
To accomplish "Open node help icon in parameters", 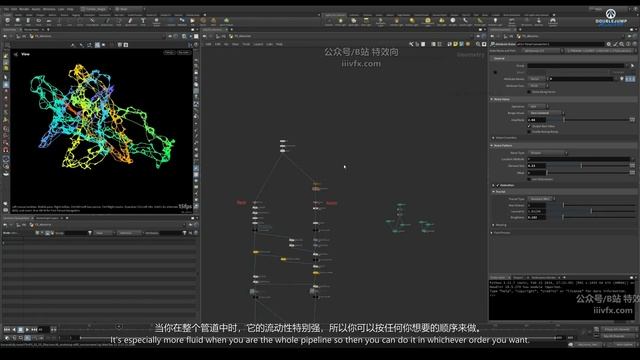I will [x=635, y=44].
